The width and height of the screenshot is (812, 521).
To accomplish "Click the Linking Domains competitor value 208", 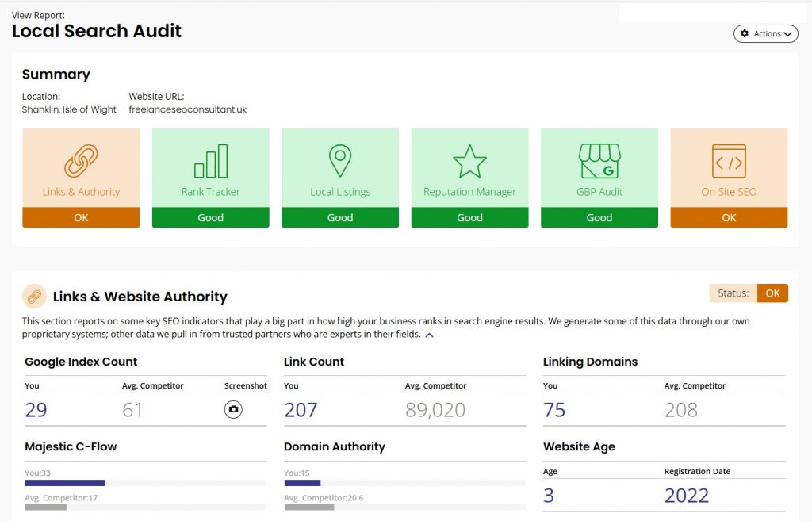I will pyautogui.click(x=681, y=410).
